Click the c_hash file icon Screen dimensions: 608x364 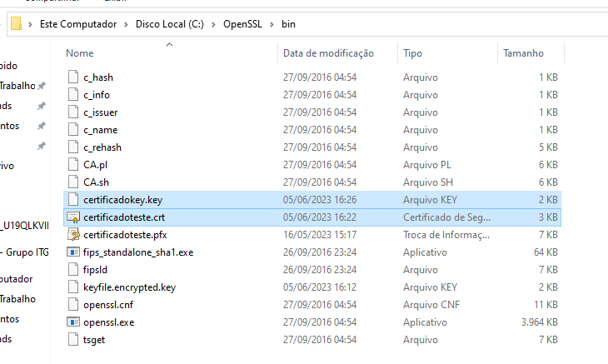(73, 77)
